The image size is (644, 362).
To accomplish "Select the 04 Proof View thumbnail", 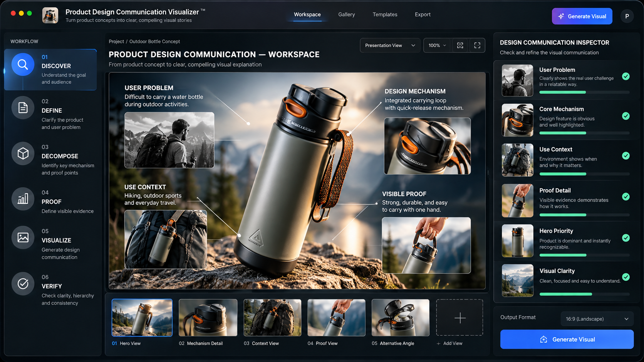I will point(336,318).
